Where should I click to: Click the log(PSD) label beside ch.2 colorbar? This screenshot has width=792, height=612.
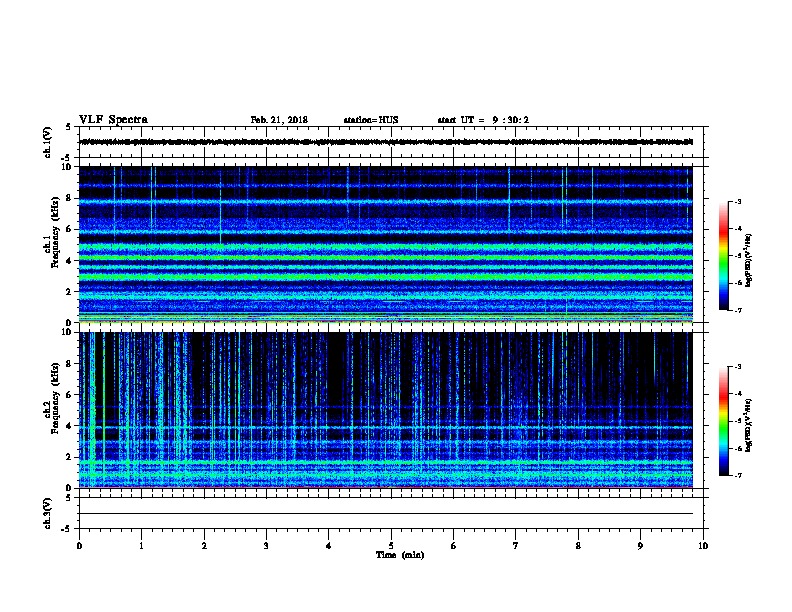748,425
